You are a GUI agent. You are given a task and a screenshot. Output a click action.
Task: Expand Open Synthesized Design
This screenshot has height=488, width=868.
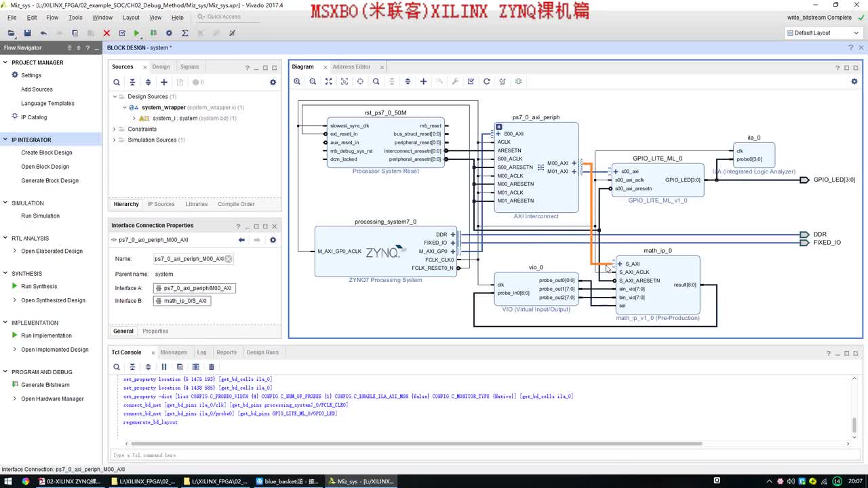click(x=15, y=300)
